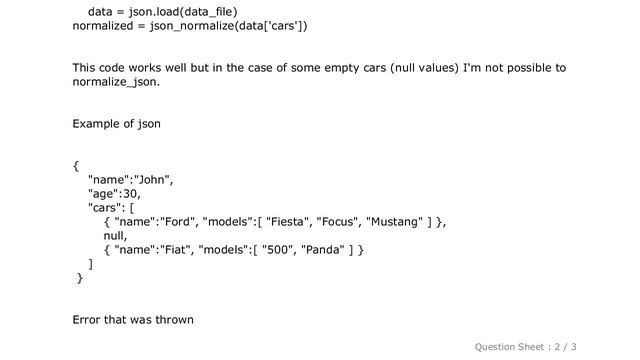Click the opening curly brace of the JSON
The image size is (640, 360).
pyautogui.click(x=76, y=166)
